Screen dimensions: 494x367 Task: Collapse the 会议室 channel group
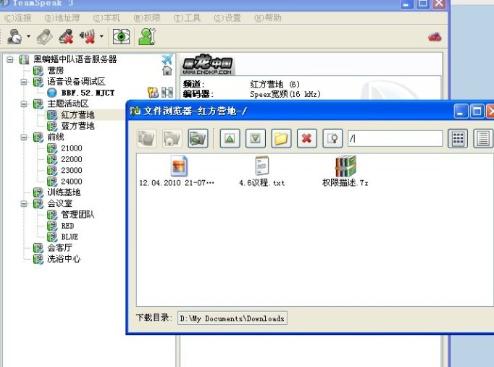[24, 204]
